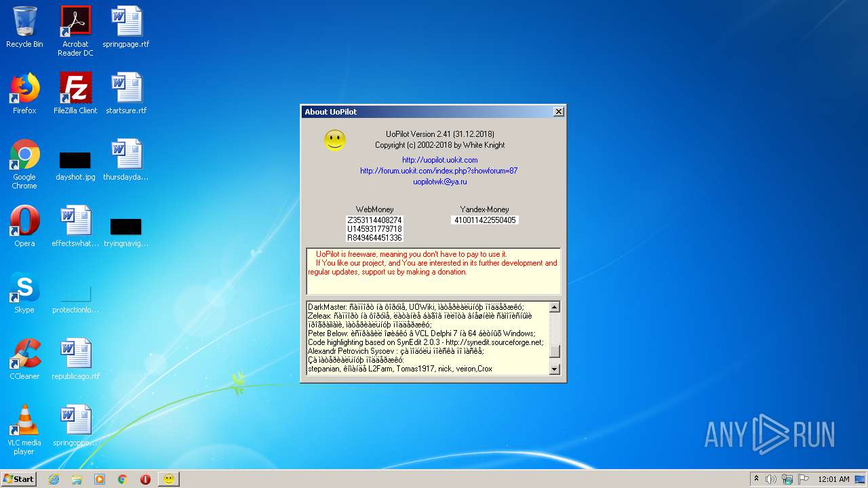Click the credits scrollbar up arrow
The image size is (868, 488).
pos(554,307)
